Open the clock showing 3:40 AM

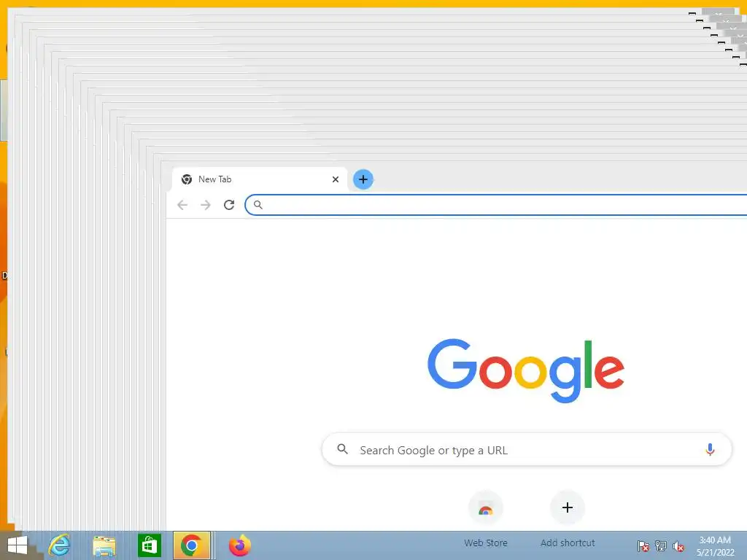click(x=715, y=546)
